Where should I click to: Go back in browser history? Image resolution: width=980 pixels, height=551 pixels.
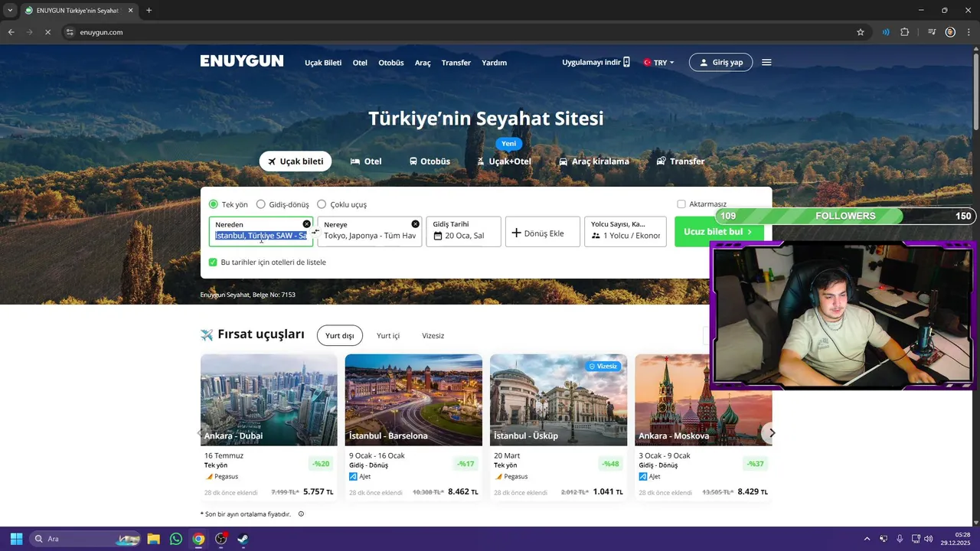tap(11, 32)
